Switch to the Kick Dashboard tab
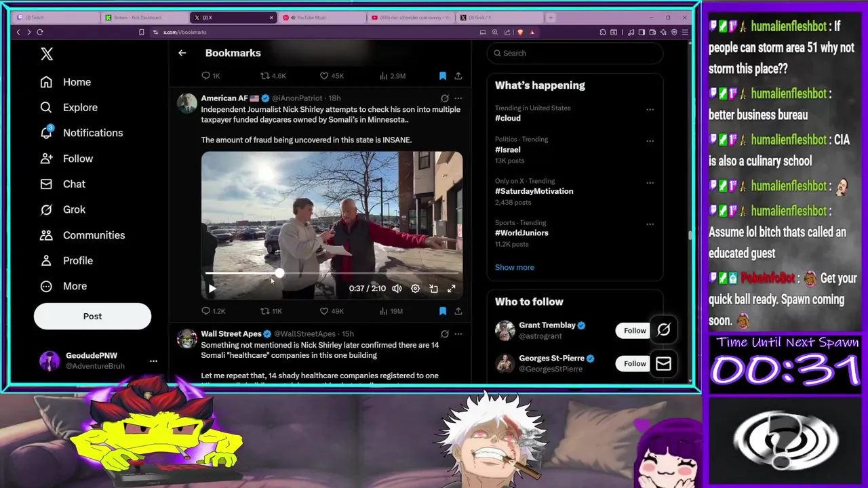Screen dimensions: 868x488 (144, 18)
